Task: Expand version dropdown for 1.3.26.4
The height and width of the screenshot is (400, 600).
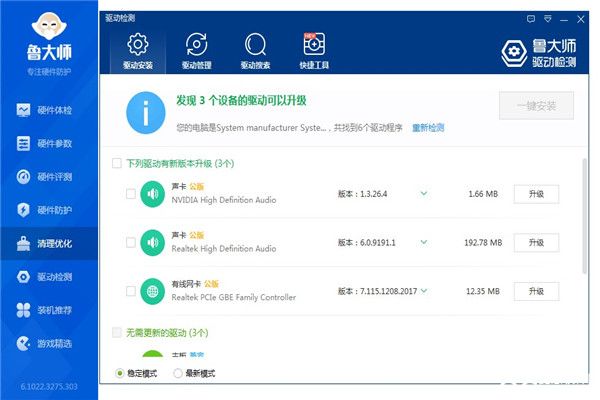Action: (424, 194)
